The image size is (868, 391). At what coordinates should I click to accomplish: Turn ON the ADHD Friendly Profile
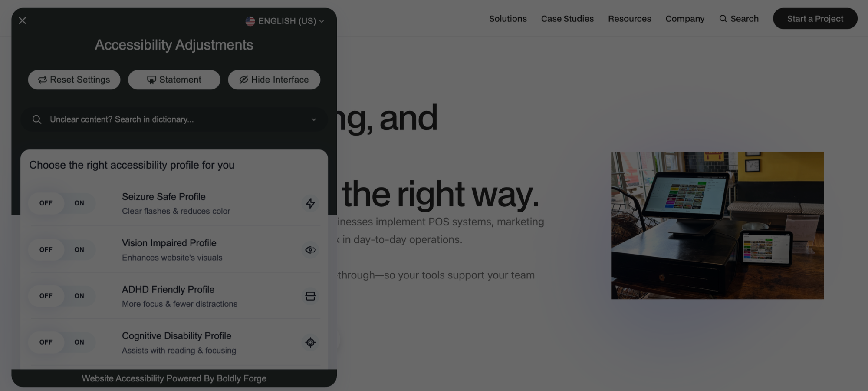point(79,296)
